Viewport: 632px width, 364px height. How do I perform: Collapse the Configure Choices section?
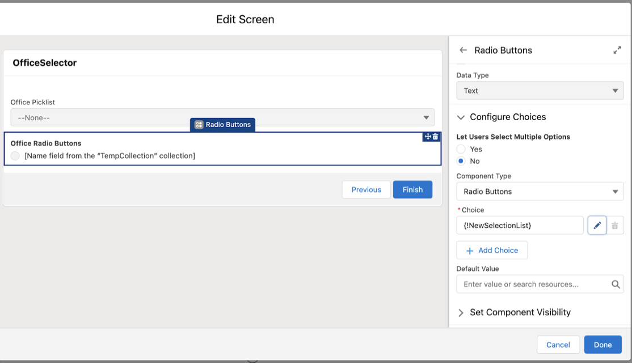pos(461,117)
